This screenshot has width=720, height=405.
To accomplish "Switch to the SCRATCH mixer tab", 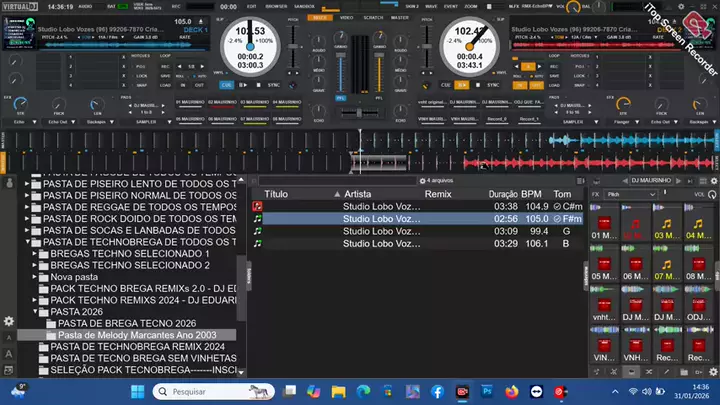I will [374, 17].
